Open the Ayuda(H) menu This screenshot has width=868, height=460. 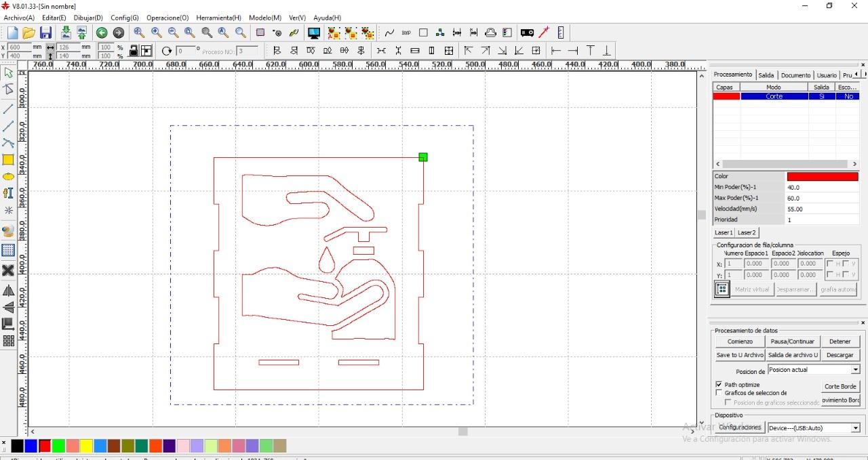[x=327, y=18]
